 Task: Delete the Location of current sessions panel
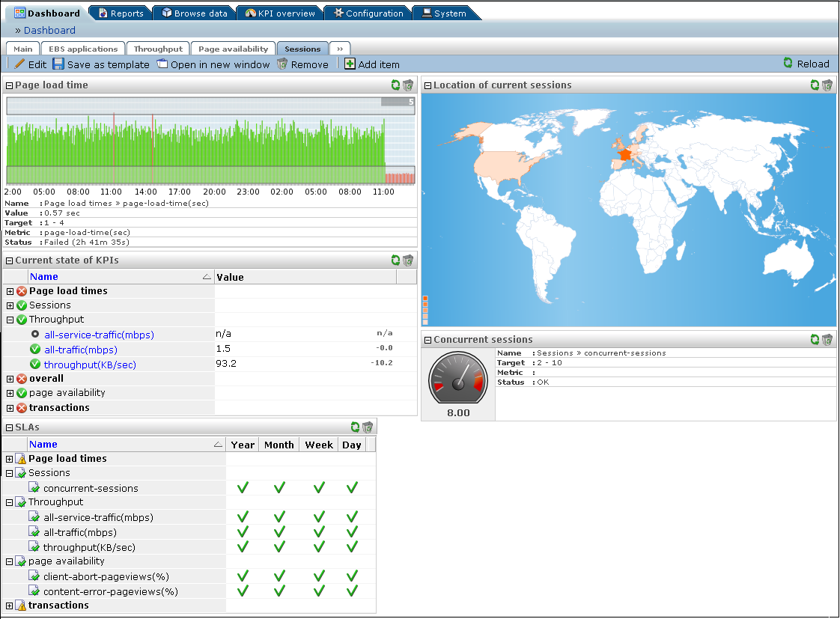[827, 85]
